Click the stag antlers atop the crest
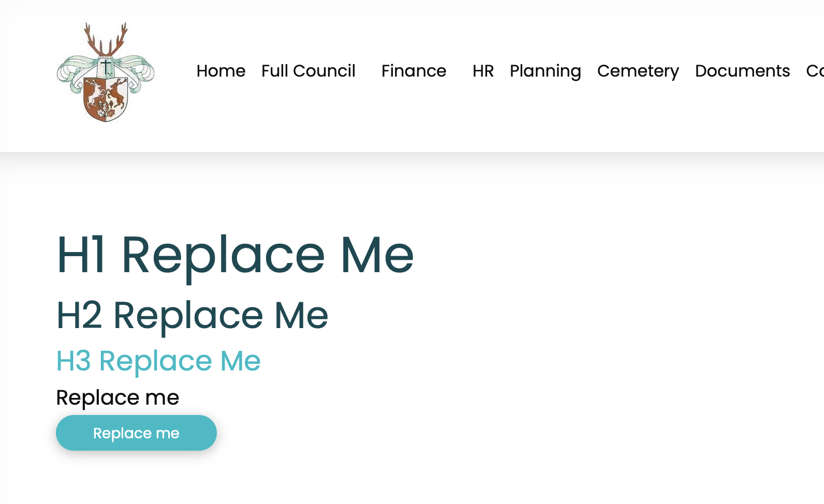The width and height of the screenshot is (824, 504). pos(106,40)
